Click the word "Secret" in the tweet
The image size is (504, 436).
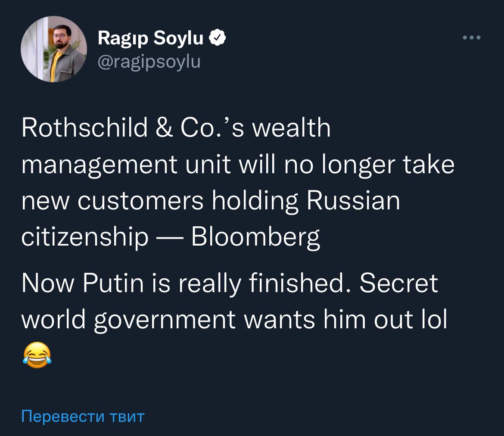[398, 283]
